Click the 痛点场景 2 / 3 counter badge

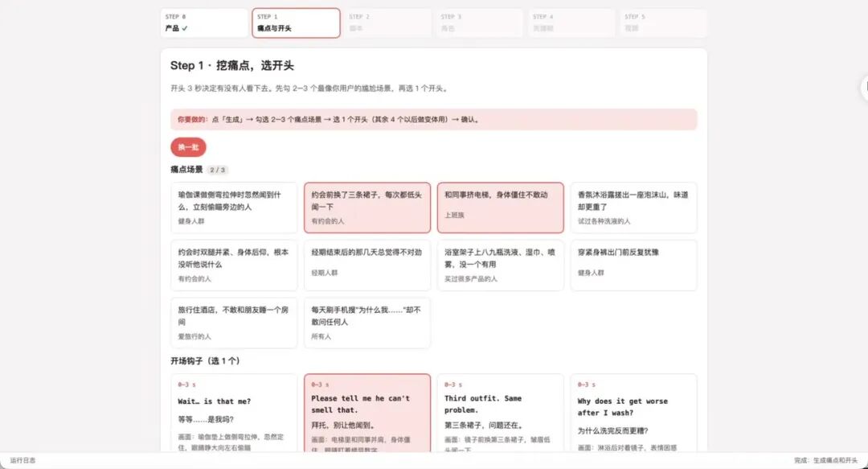(218, 170)
